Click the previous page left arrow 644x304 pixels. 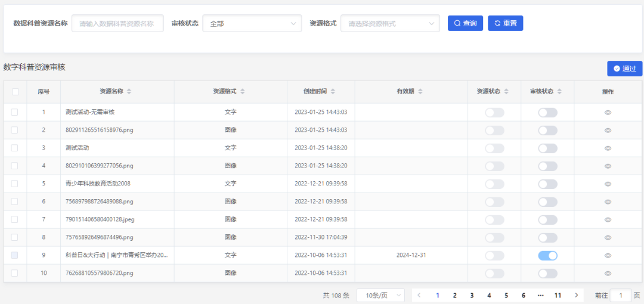tap(420, 295)
